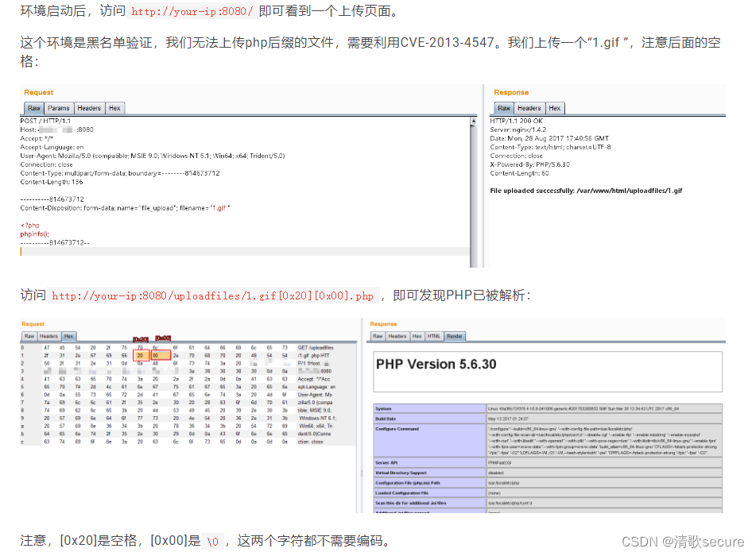Click the 'X-Powered-By: PHP/5.6.30' header
This screenshot has height=556, width=756.
pyautogui.click(x=530, y=164)
